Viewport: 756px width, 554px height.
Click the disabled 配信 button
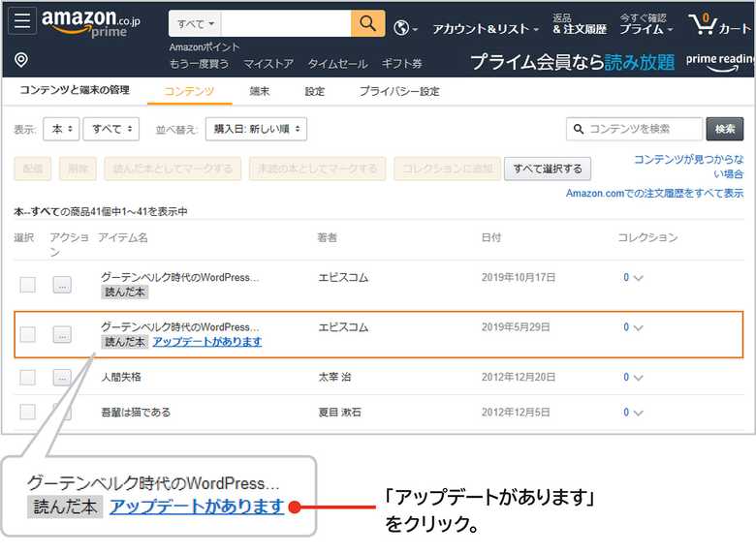[x=32, y=169]
